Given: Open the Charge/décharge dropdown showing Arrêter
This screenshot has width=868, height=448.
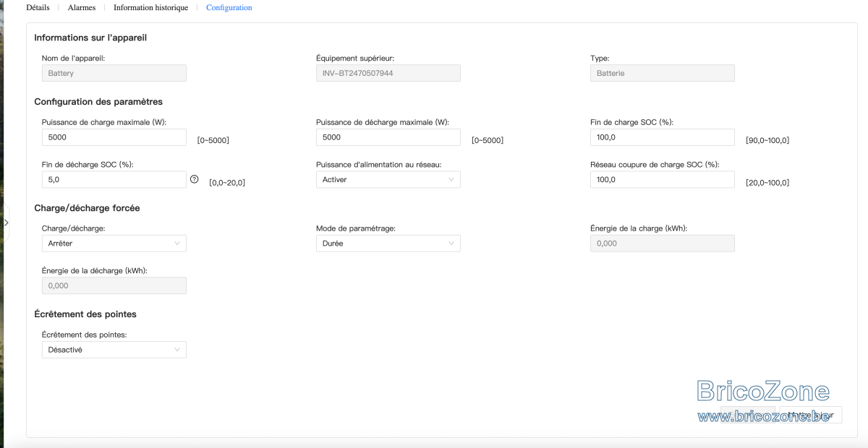Looking at the screenshot, I should (x=114, y=244).
